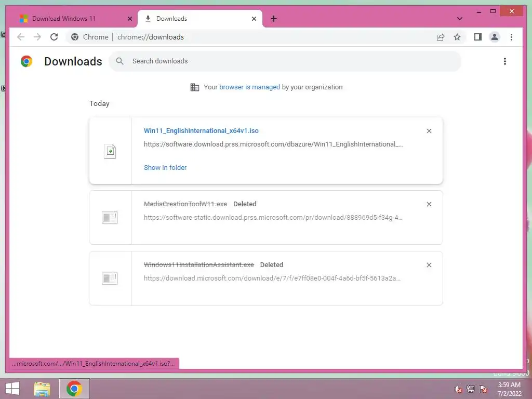
Task: Open File Explorer from taskbar
Action: [42, 389]
